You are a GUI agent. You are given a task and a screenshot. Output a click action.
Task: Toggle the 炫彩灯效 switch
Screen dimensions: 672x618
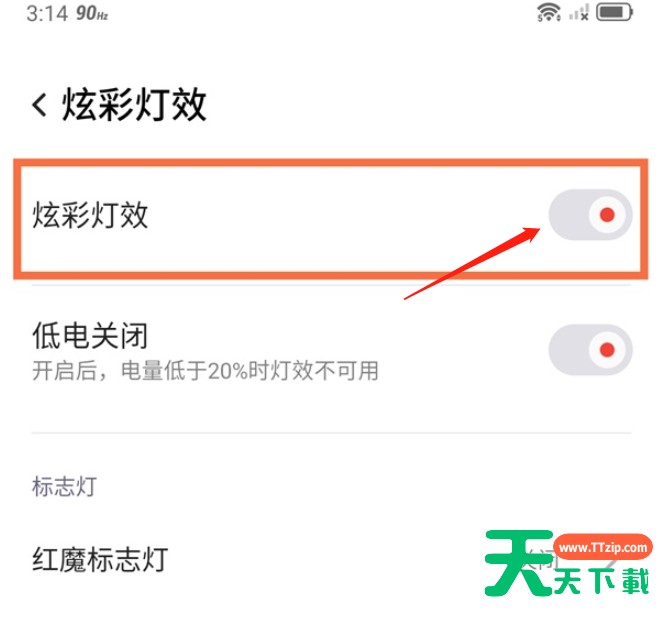tap(591, 215)
